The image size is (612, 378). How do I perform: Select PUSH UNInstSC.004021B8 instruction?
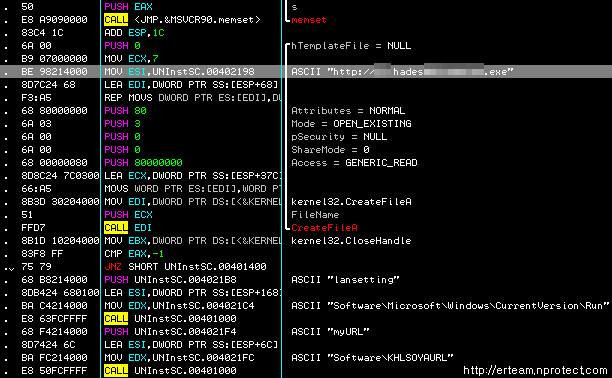pyautogui.click(x=170, y=280)
